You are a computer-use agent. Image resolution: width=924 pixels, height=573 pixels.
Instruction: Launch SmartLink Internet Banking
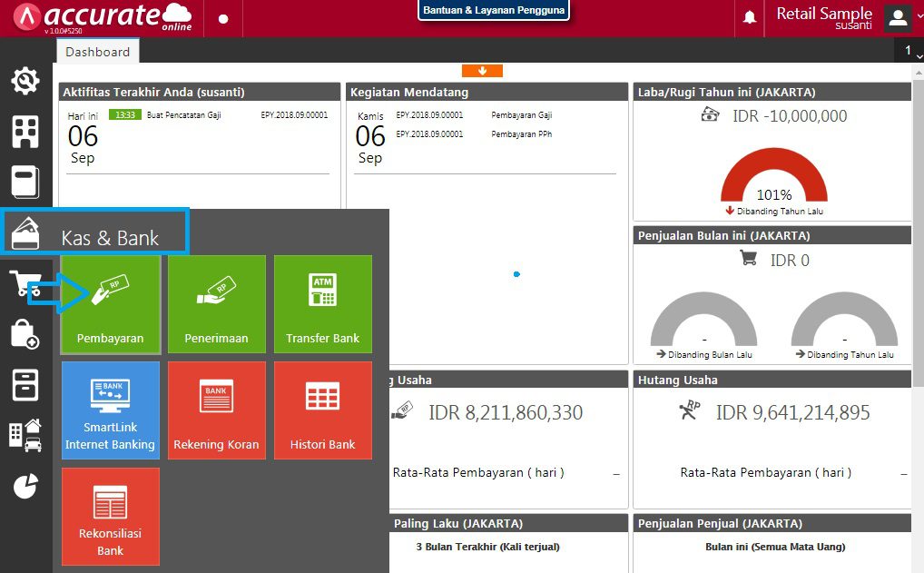click(x=110, y=410)
